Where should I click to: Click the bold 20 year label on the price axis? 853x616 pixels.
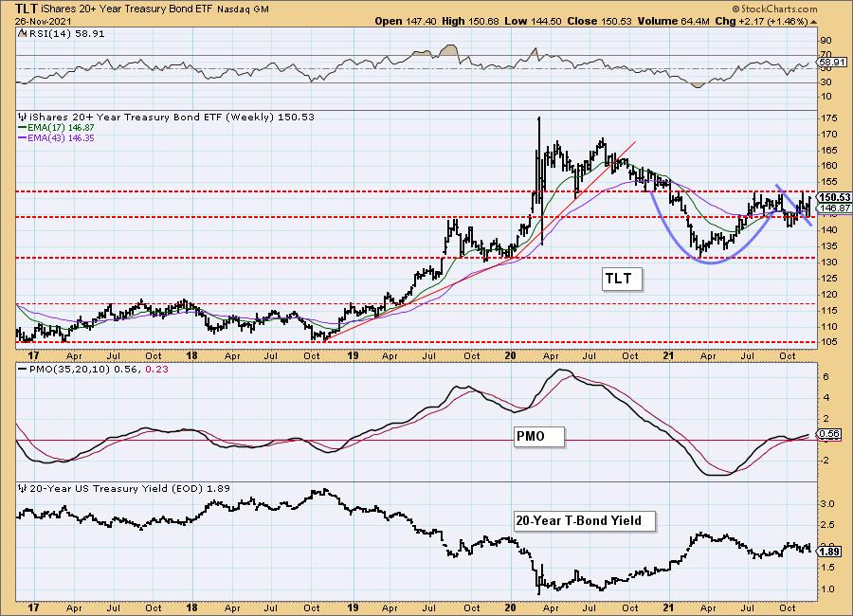[510, 355]
